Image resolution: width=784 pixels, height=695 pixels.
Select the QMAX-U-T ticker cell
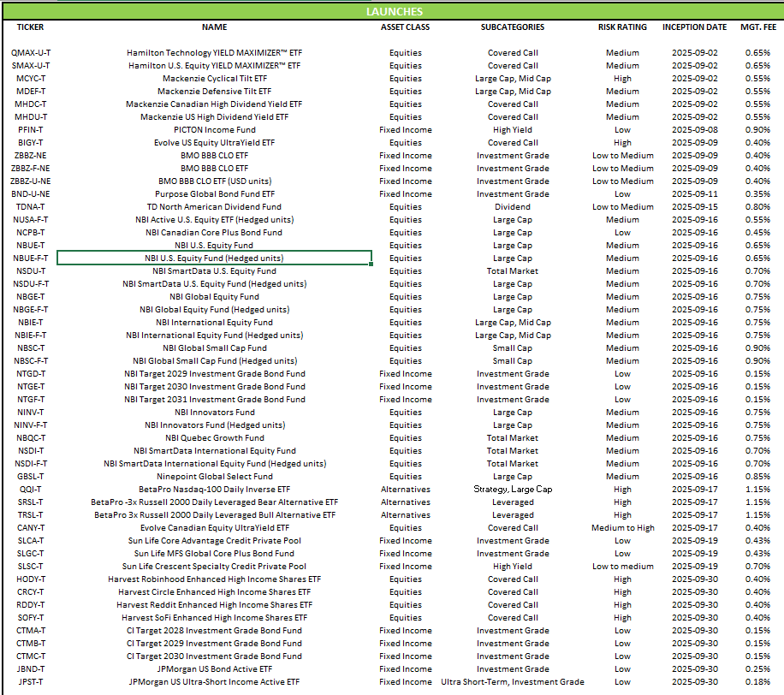pos(30,53)
